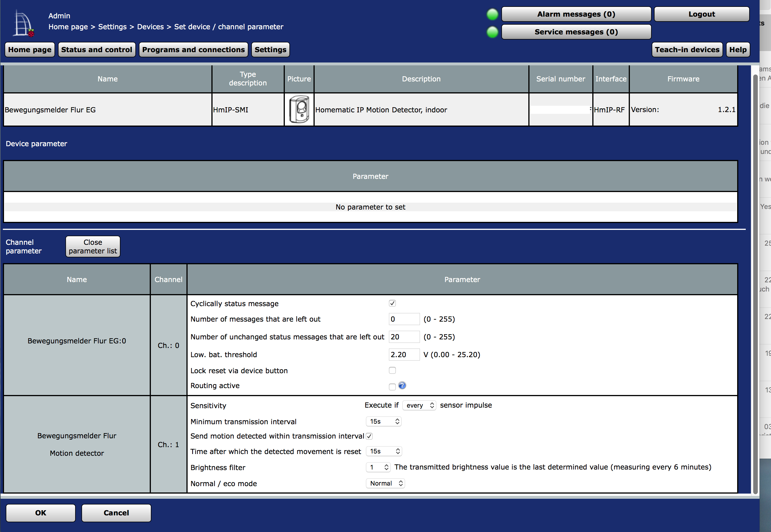The height and width of the screenshot is (532, 771).
Task: Enable Lock reset via device button
Action: point(392,370)
